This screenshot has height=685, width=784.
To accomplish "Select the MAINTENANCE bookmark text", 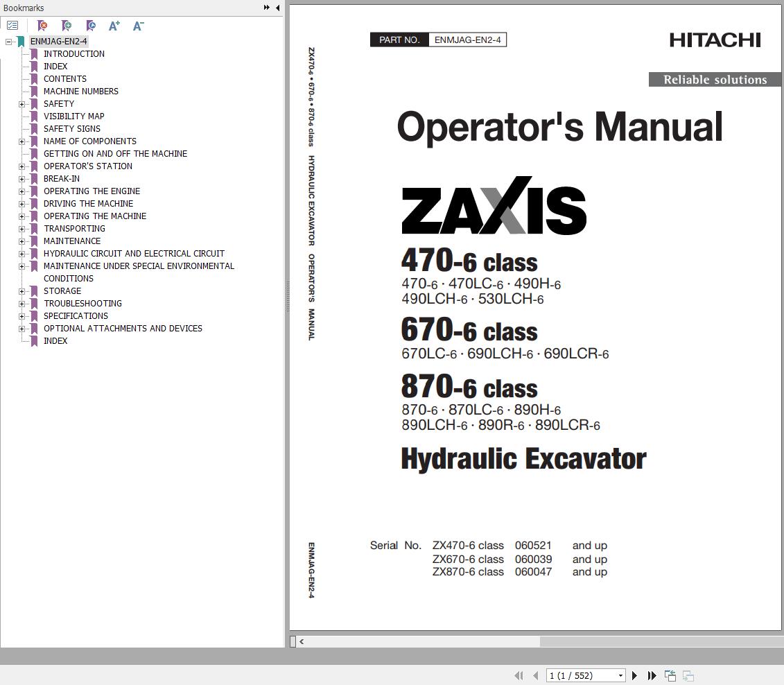I will point(72,241).
